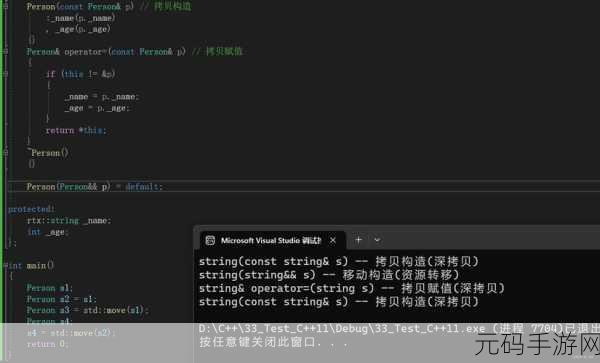Image resolution: width=600 pixels, height=363 pixels.
Task: Click the 'Person s1;' declaration line
Action: click(49, 288)
